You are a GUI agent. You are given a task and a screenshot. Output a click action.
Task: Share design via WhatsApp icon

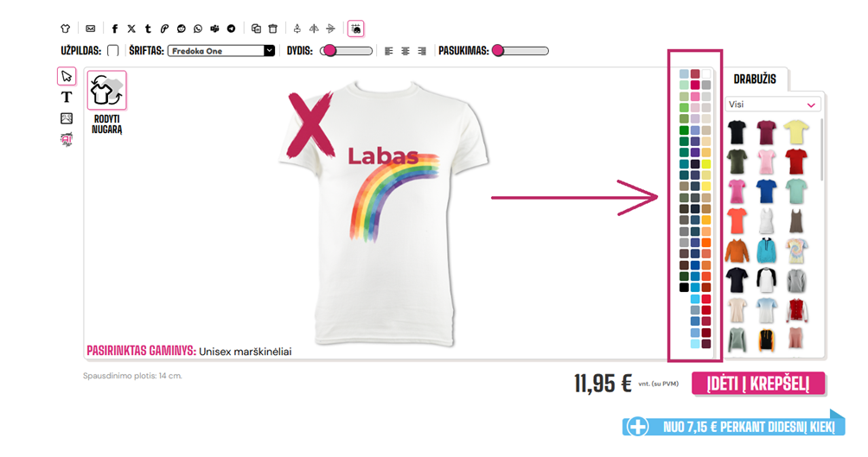click(198, 29)
